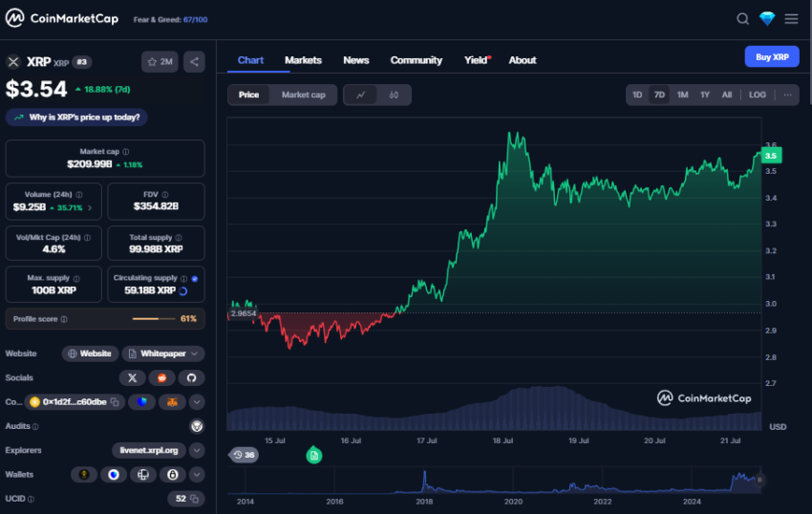The height and width of the screenshot is (514, 812).
Task: Click the Profile score info icon
Action: pos(64,319)
